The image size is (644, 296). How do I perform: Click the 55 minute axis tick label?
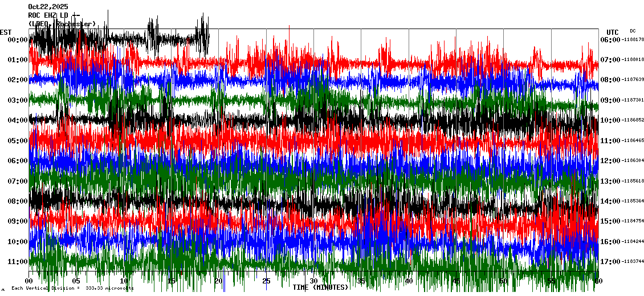(x=551, y=281)
